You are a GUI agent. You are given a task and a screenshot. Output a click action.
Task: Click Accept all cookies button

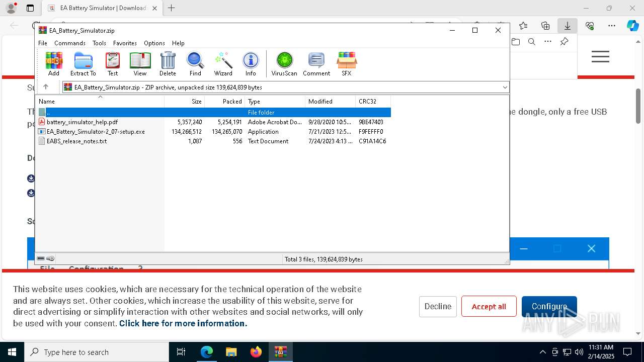coord(489,306)
